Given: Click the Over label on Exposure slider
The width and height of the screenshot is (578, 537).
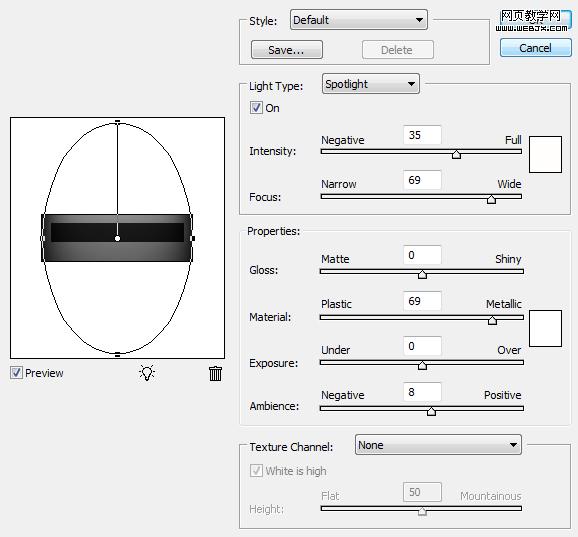Looking at the screenshot, I should click(x=509, y=350).
